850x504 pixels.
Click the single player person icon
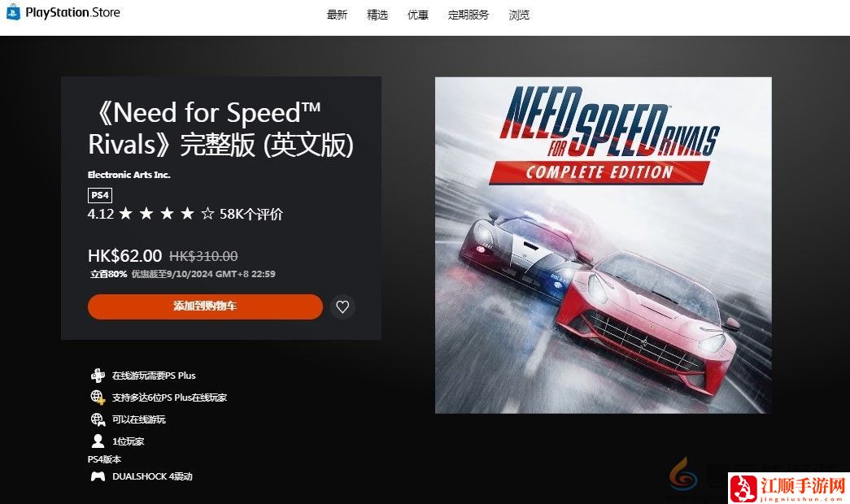pyautogui.click(x=98, y=441)
